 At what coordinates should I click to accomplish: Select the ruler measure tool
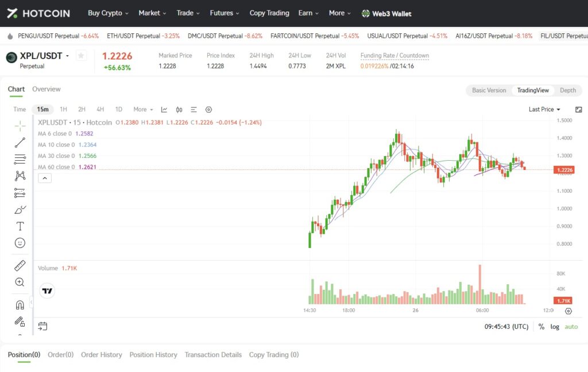click(x=20, y=265)
